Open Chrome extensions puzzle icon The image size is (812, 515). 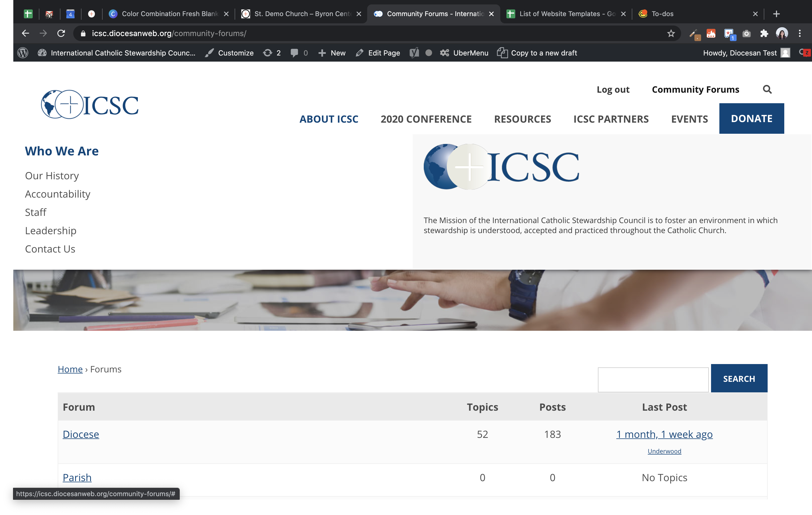pos(764,33)
